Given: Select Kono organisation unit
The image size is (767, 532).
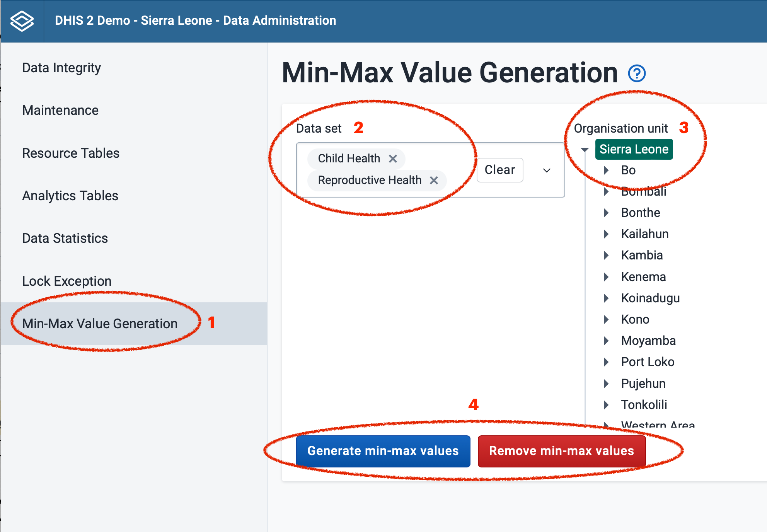Looking at the screenshot, I should click(x=635, y=319).
